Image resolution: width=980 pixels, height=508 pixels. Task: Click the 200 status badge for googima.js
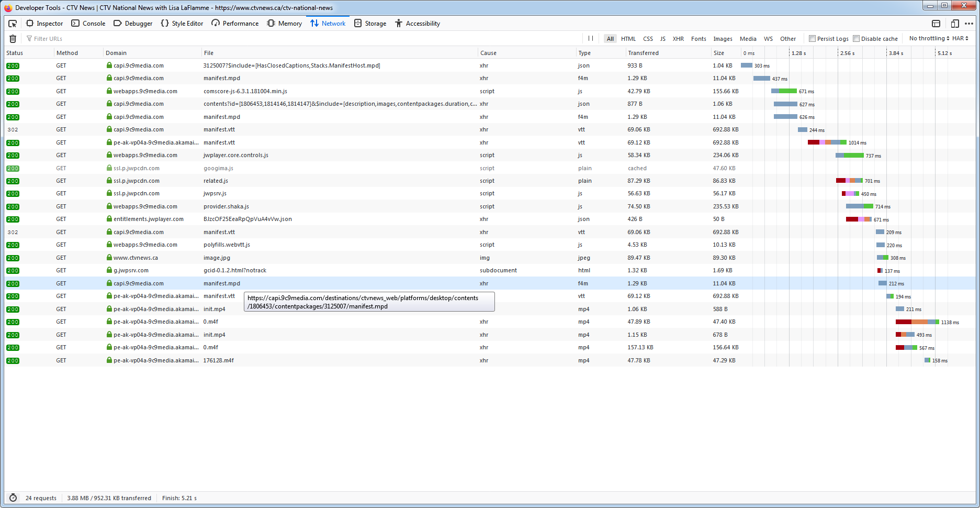[x=13, y=169]
